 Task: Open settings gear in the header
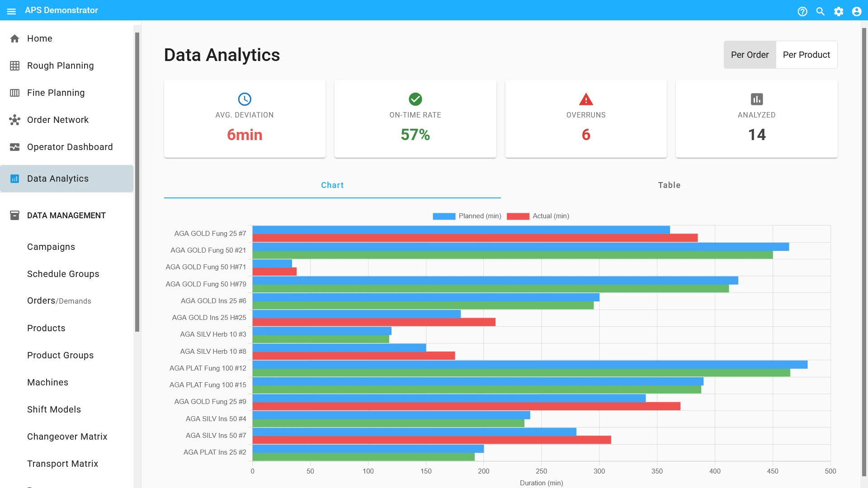[839, 11]
